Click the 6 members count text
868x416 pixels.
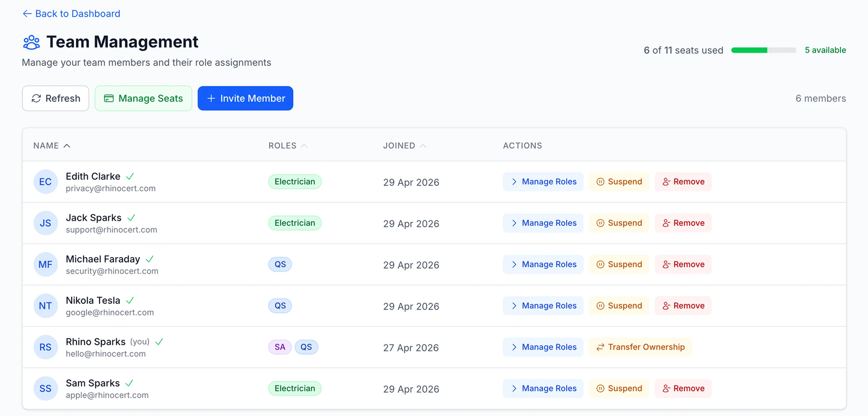pyautogui.click(x=820, y=98)
